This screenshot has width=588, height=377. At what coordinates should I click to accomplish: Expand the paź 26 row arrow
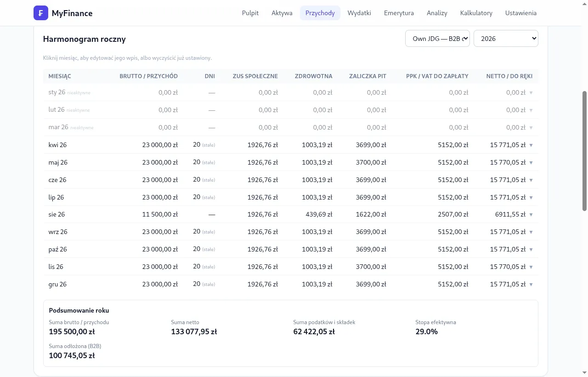531,250
